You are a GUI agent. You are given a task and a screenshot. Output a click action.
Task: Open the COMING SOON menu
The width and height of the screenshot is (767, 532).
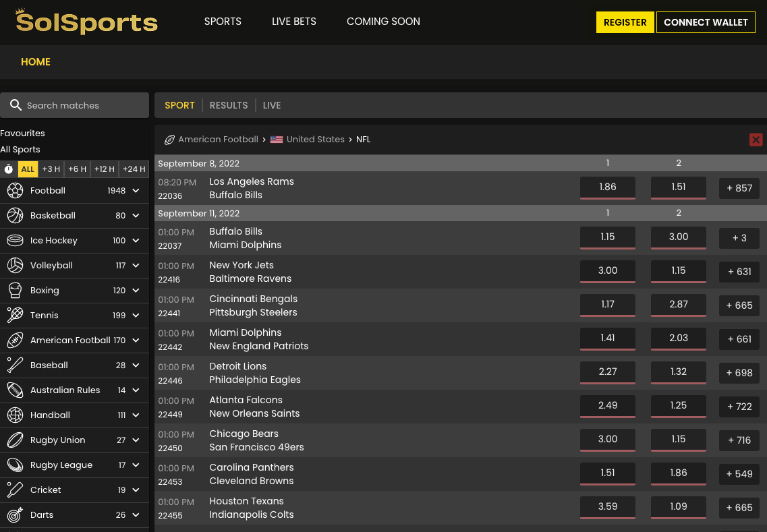coord(383,22)
